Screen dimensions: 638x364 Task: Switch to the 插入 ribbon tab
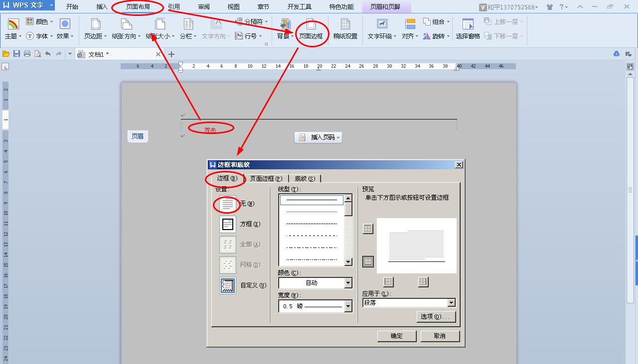102,7
